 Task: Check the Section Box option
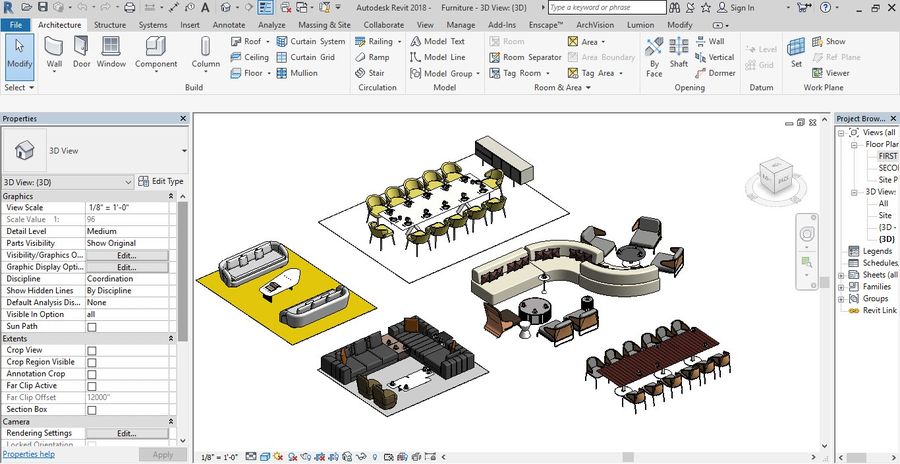(92, 409)
